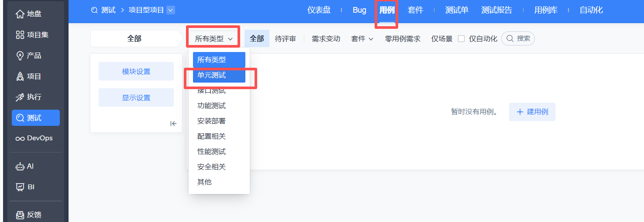Screen dimensions: 644x222
Task: Switch to the 测试单 tab
Action: (x=457, y=10)
